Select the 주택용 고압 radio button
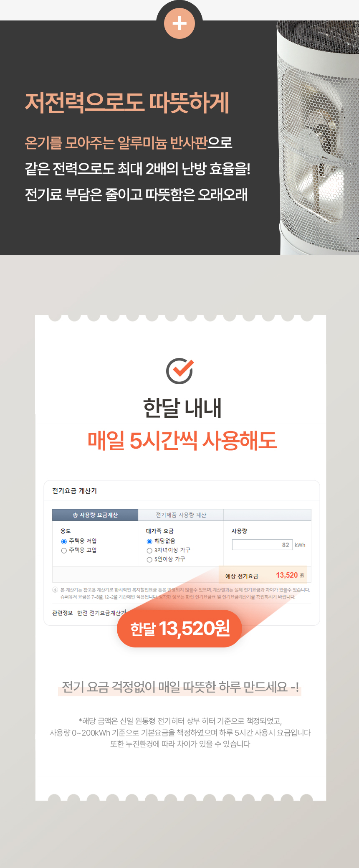 click(64, 551)
